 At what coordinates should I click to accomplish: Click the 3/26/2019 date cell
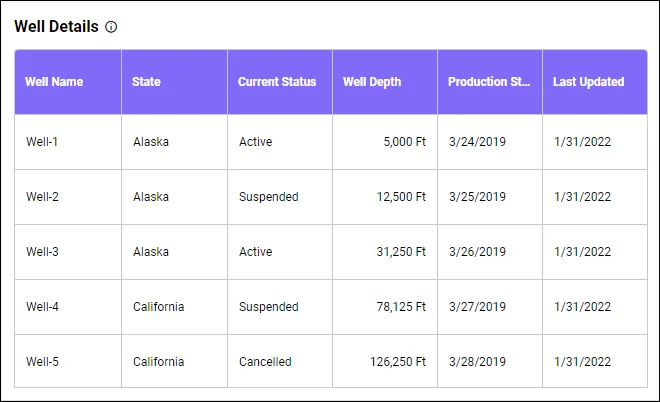tap(478, 252)
